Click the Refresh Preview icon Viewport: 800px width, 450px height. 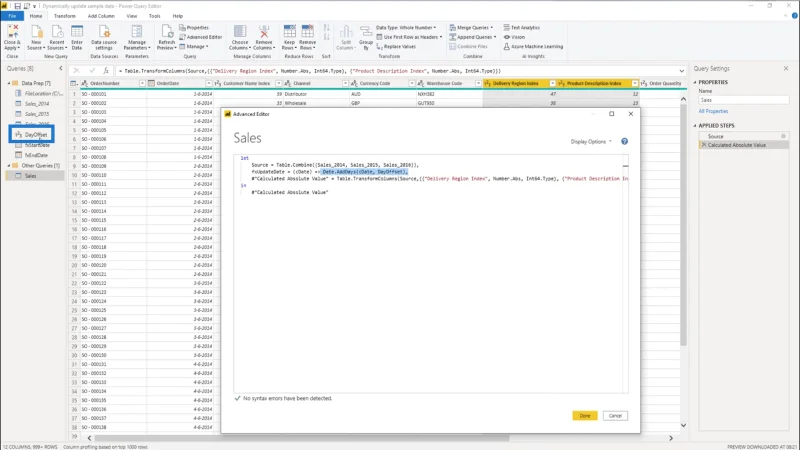pos(166,32)
